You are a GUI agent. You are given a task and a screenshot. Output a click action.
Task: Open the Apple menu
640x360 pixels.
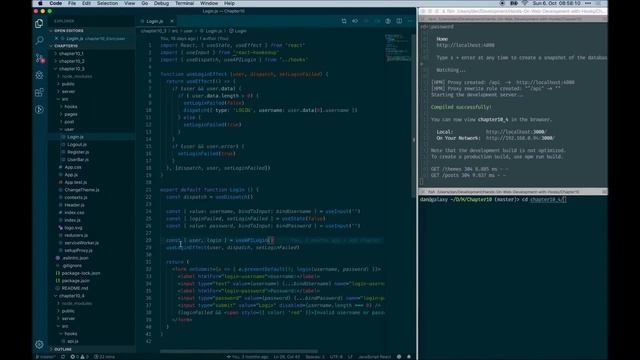[40, 3]
